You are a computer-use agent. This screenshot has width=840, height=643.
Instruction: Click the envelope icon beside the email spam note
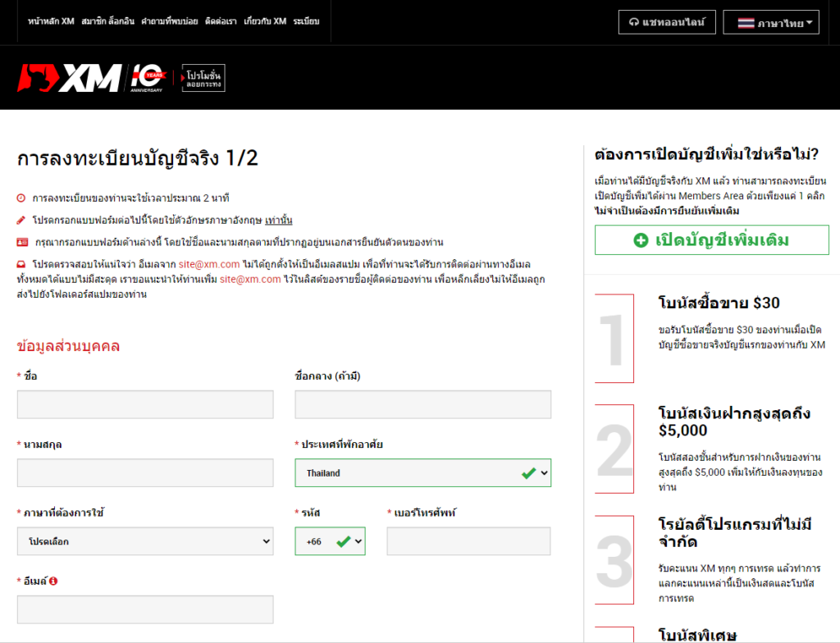(x=21, y=262)
